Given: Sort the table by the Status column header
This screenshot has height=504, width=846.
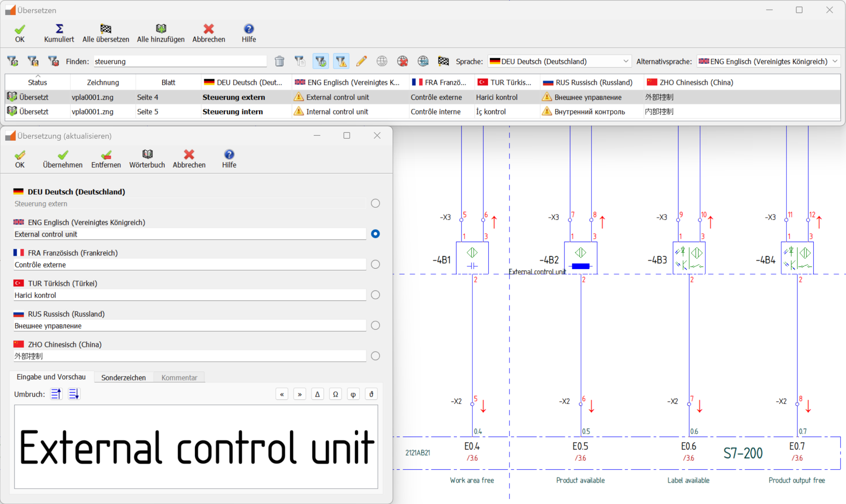Looking at the screenshot, I should (37, 83).
